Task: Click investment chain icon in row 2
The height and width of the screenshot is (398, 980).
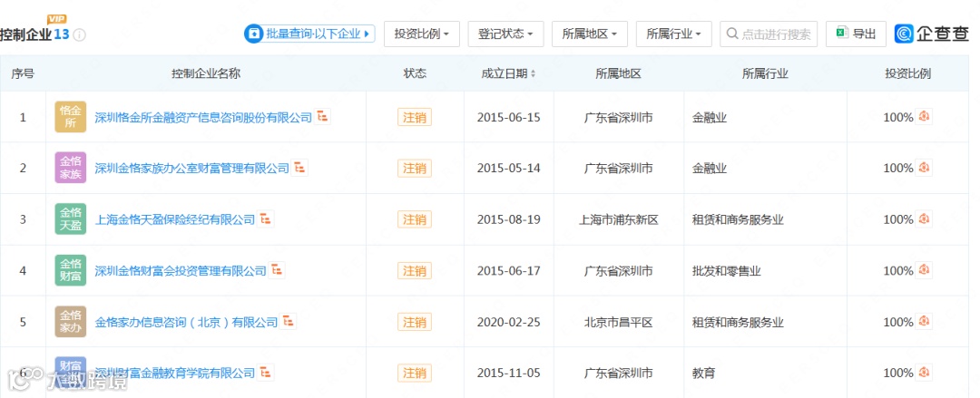Action: pos(924,168)
